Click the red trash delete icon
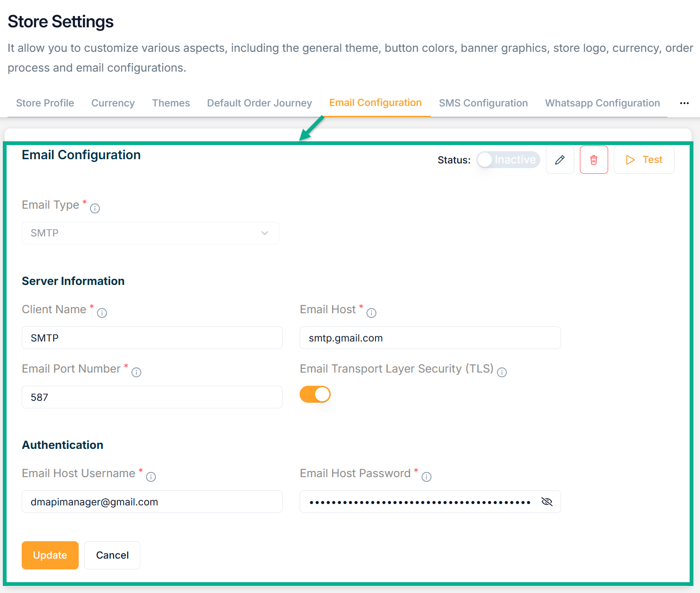Viewport: 700px width, 593px height. point(594,160)
